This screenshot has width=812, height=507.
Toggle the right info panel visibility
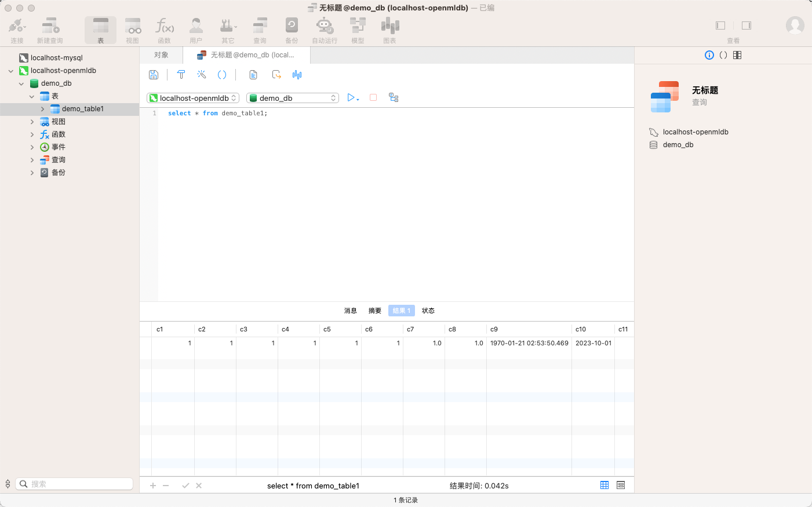coord(747,25)
